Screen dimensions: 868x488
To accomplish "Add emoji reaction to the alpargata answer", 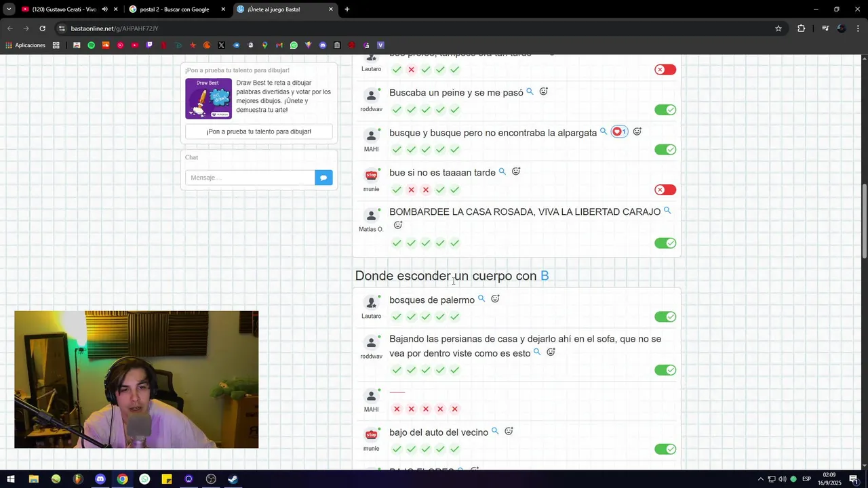I will (637, 131).
